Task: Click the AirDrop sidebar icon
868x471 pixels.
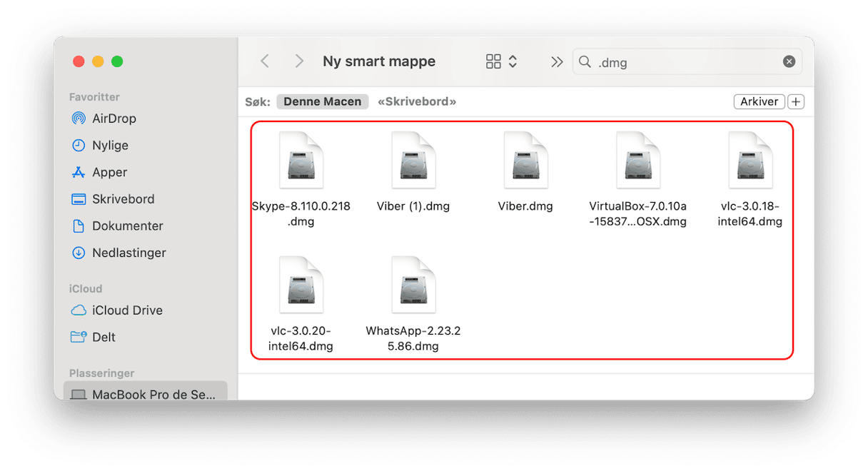Action: click(79, 118)
